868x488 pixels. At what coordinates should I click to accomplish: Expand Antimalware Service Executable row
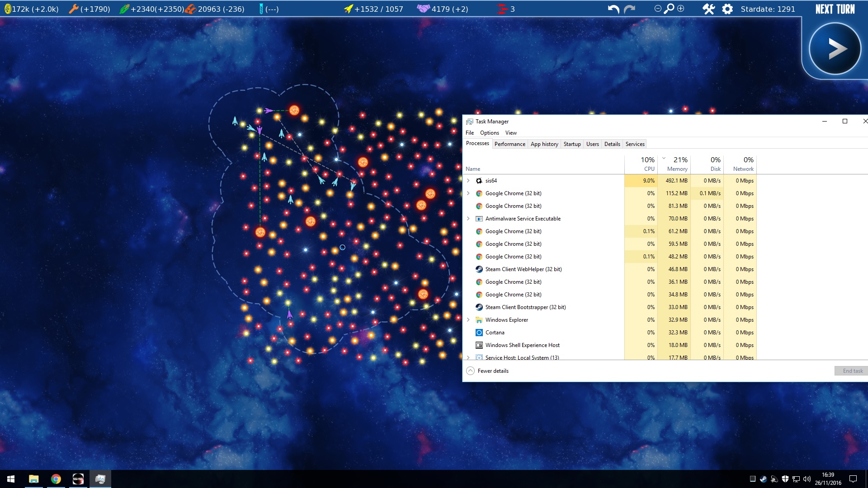pos(468,219)
